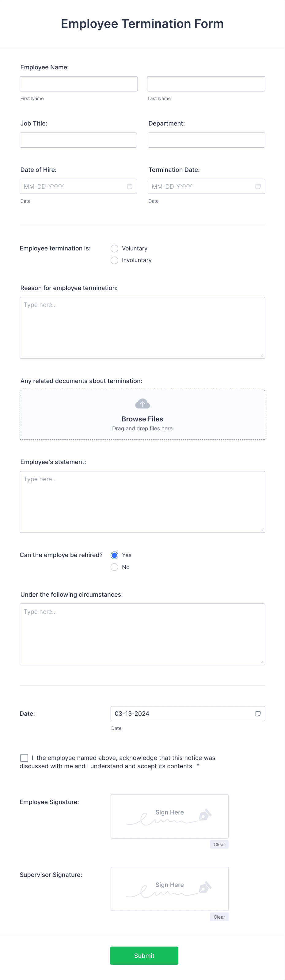Select Involuntary termination option

coord(114,260)
